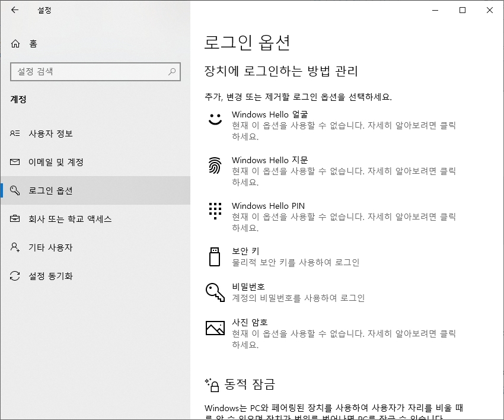Click in the 설정 검색 search field
The height and width of the screenshot is (420, 504).
[x=95, y=71]
